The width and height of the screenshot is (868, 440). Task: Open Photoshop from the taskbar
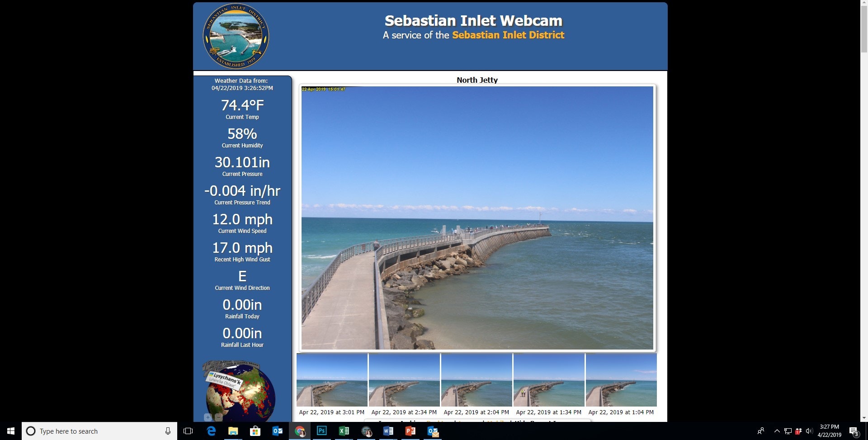pos(321,431)
